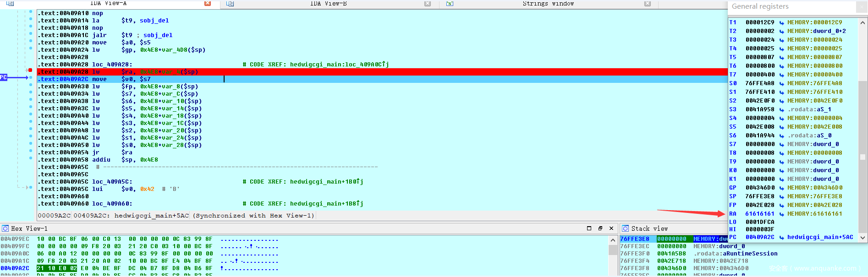Follow the jump arrow for register S6
Screen dimensions: 868x277
(782, 136)
